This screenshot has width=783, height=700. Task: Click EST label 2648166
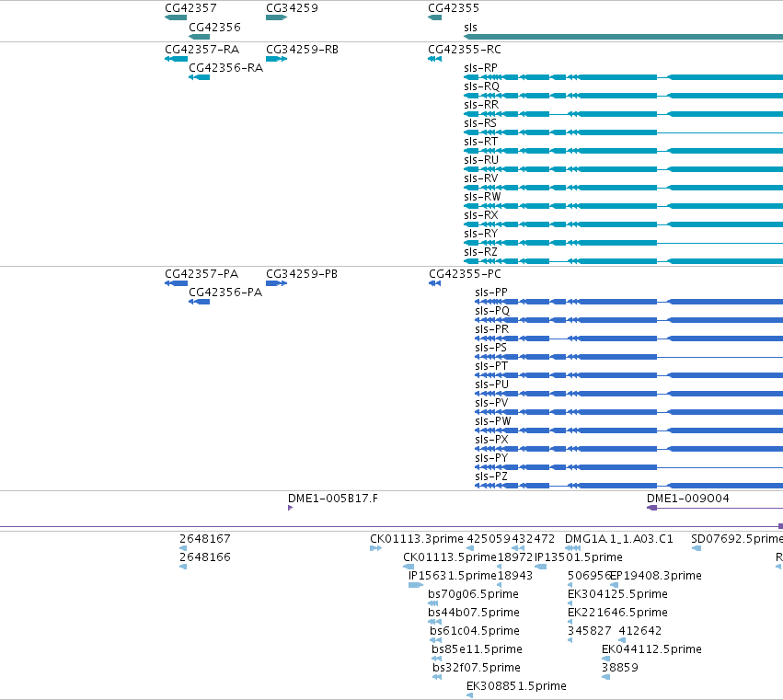tap(205, 557)
